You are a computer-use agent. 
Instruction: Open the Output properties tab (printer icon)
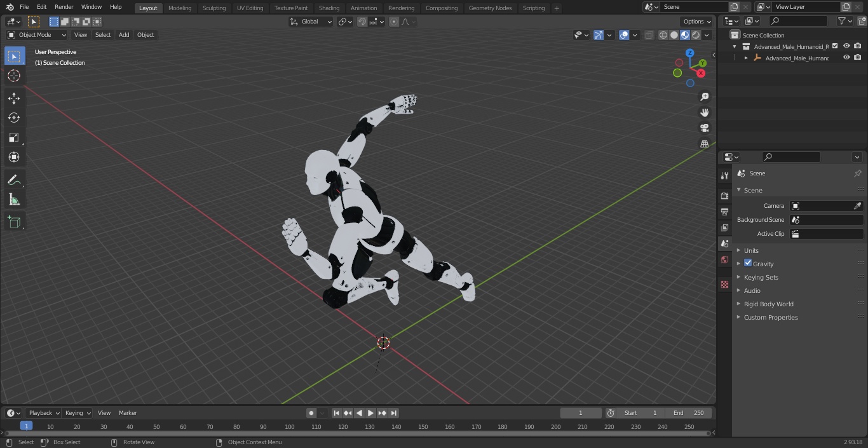[724, 212]
